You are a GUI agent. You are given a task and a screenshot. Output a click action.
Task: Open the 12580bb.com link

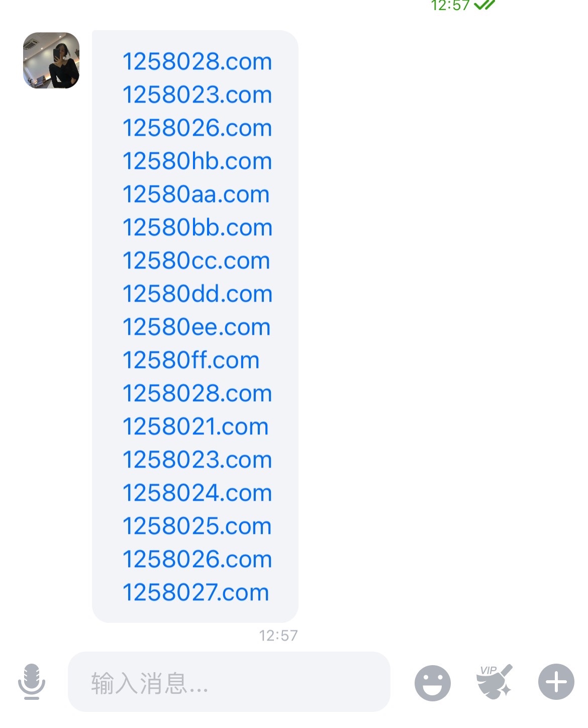coord(198,228)
